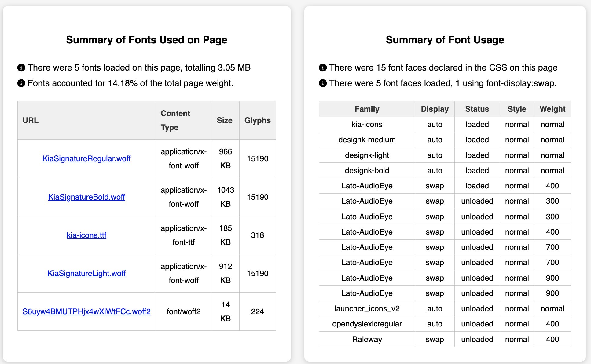591x364 pixels.
Task: Open the S6uyw4BMUTPHjx4wXiWtFCc.woff2 link
Action: pos(86,311)
